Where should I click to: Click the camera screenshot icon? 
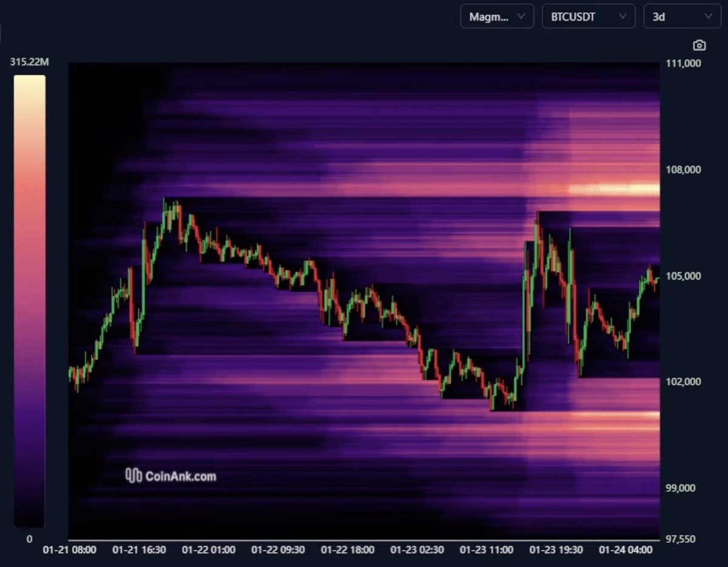pos(699,45)
